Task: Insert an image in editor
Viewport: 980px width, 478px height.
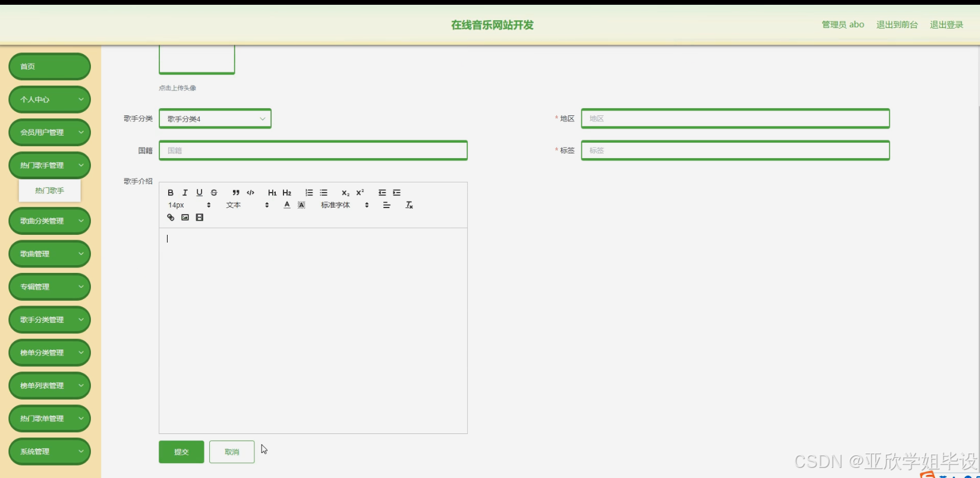Action: pos(185,218)
